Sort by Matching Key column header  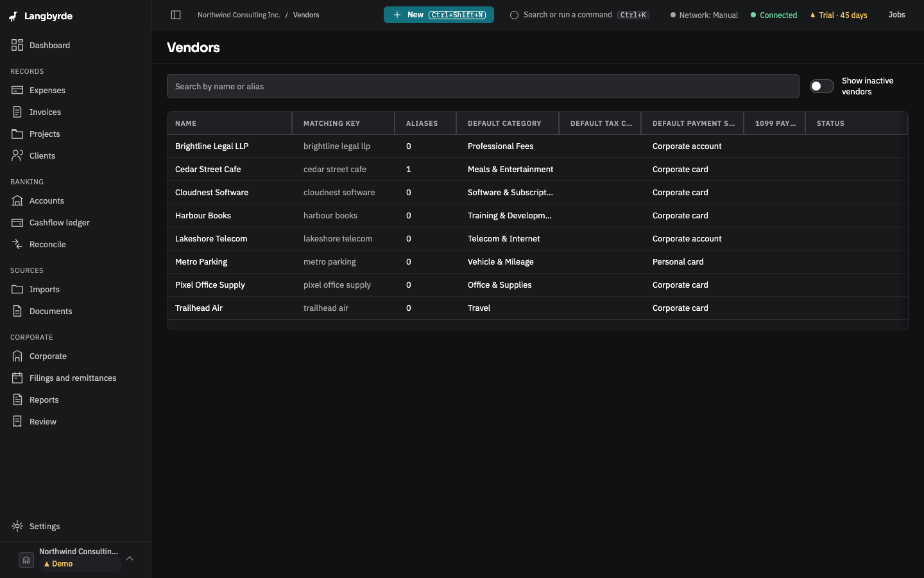click(343, 123)
